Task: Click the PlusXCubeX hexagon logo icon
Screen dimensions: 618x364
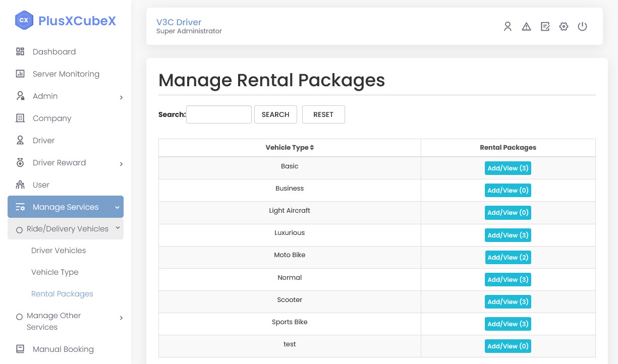Action: click(x=24, y=21)
